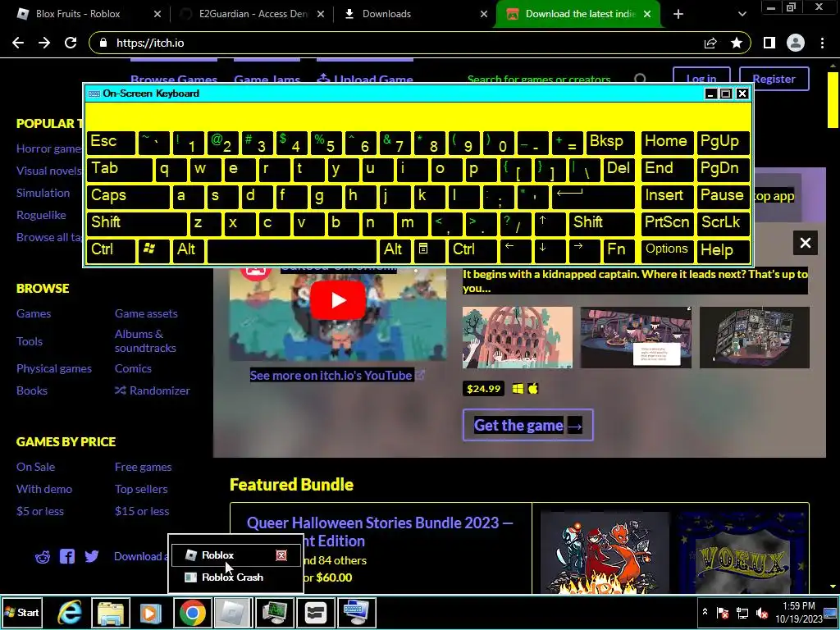Dismiss the featured game with X button

coord(806,243)
